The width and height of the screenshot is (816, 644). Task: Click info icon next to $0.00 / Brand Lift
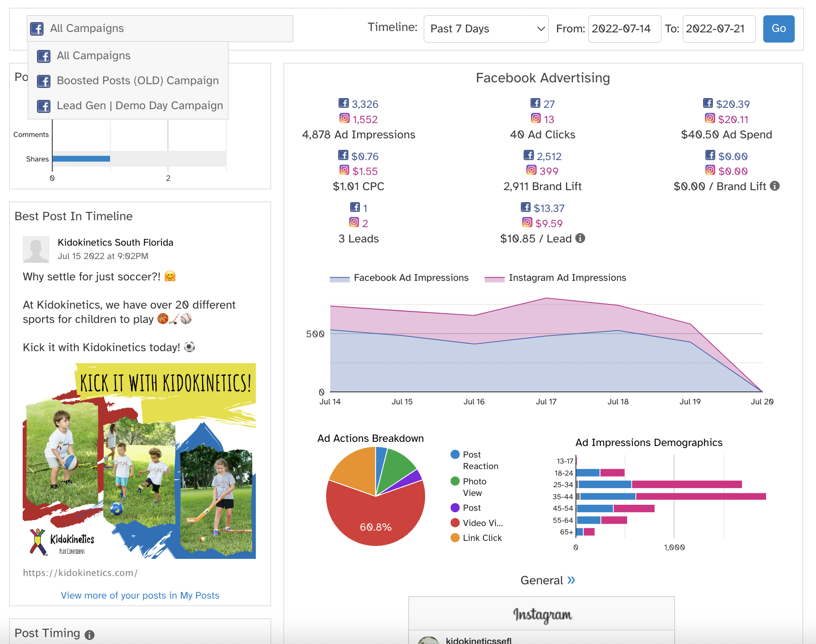coord(775,186)
